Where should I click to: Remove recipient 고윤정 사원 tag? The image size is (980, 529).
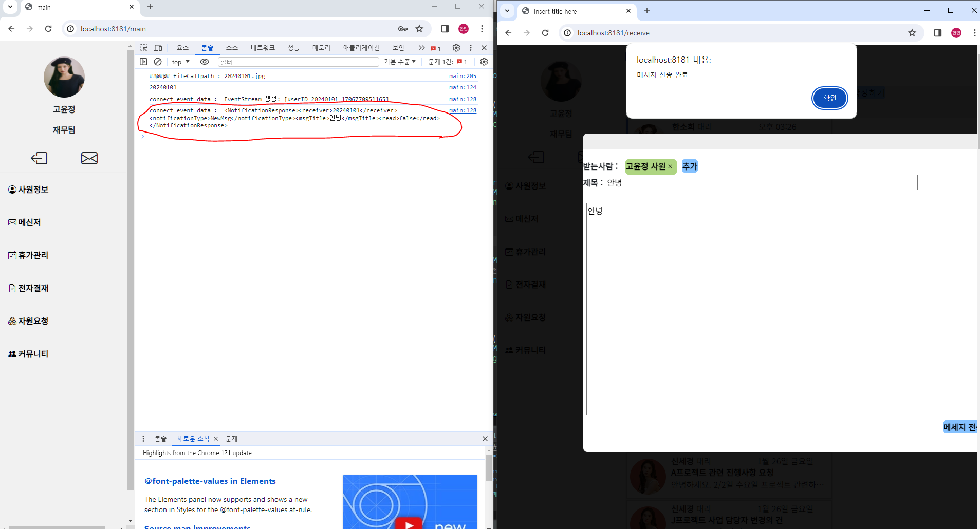pos(670,166)
